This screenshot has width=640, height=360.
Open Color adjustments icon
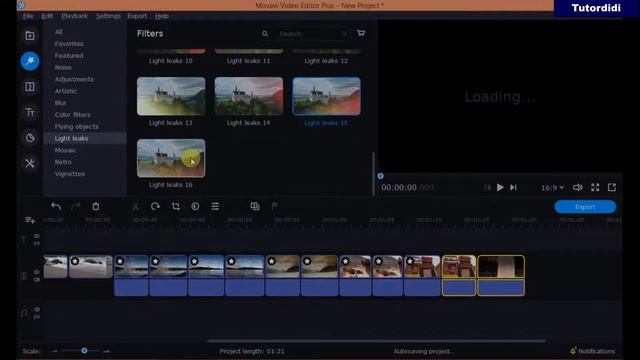click(195, 207)
